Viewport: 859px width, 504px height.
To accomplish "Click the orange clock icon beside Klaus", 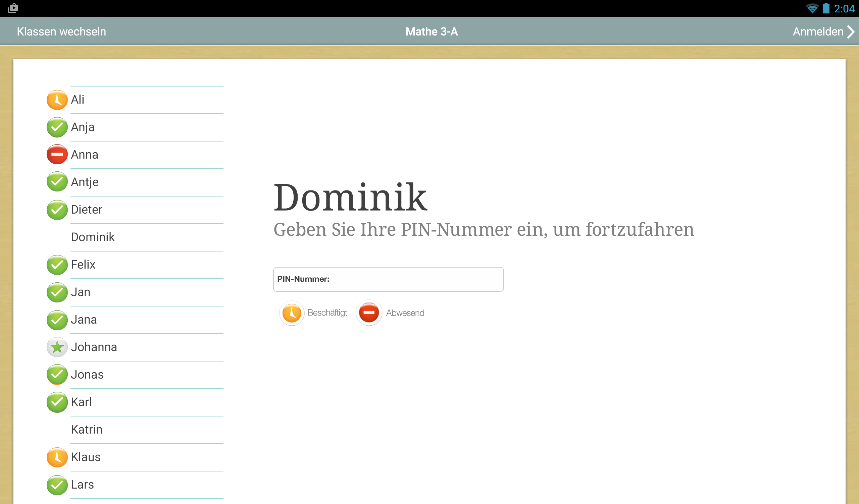I will (x=57, y=457).
